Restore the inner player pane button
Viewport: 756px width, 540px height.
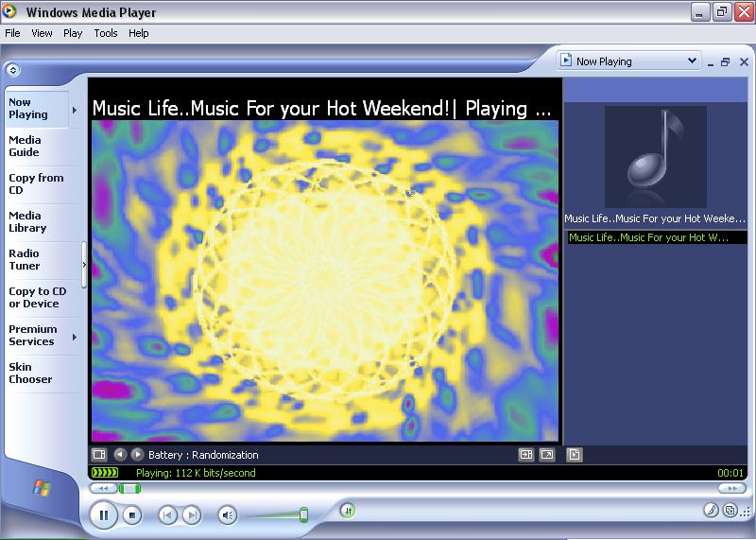pyautogui.click(x=725, y=61)
